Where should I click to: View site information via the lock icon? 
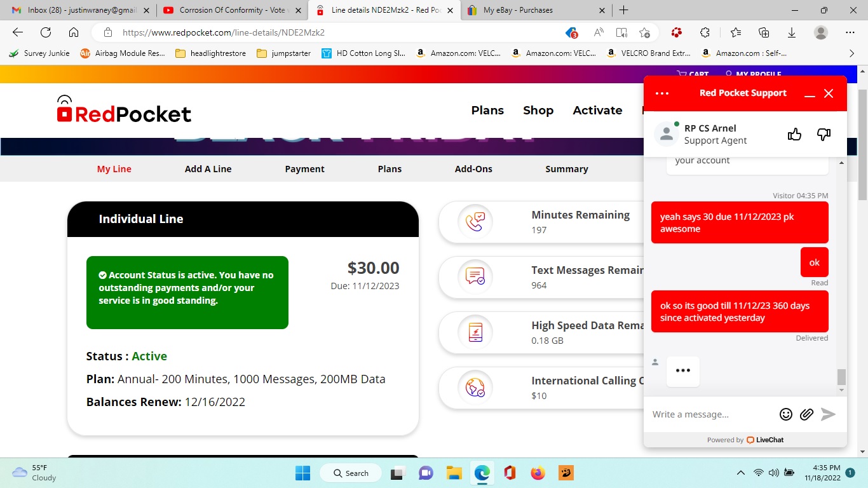108,32
